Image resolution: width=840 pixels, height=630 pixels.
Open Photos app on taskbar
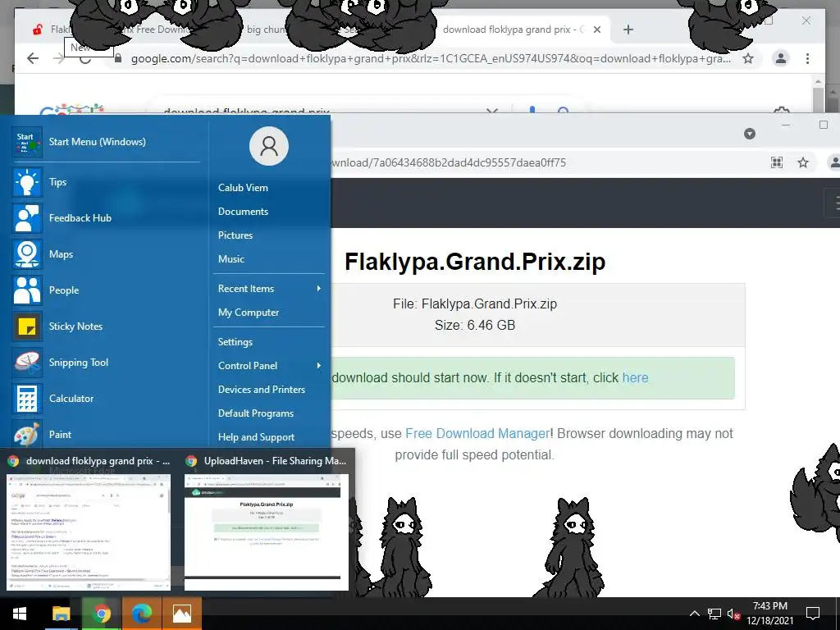[182, 614]
